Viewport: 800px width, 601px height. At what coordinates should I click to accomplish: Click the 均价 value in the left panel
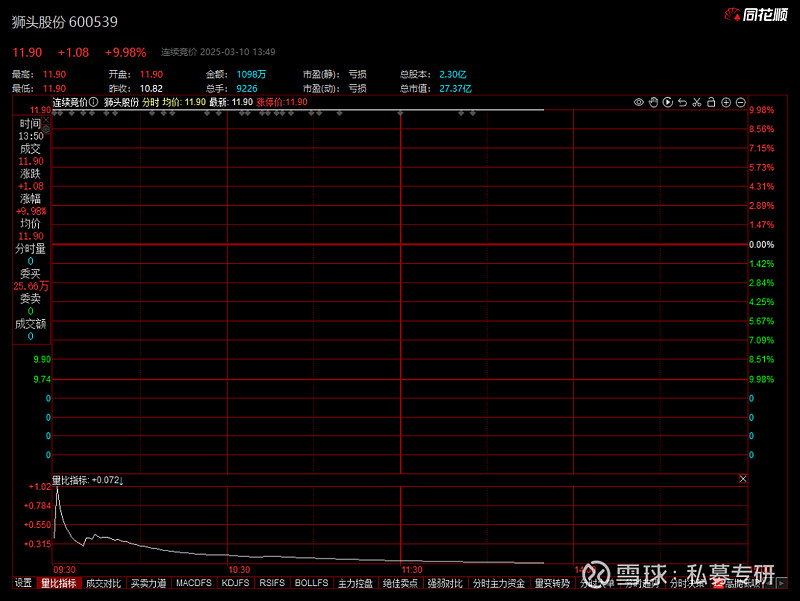[x=30, y=235]
